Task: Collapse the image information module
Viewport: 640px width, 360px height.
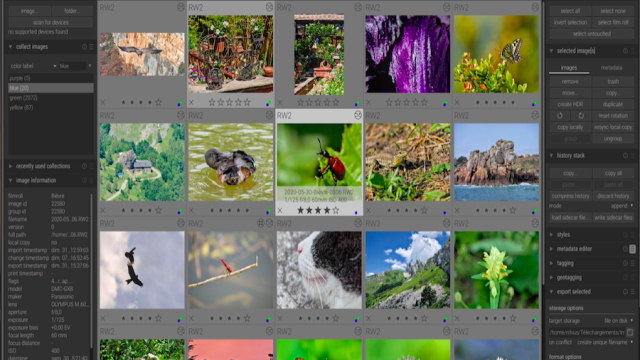Action: coord(10,180)
